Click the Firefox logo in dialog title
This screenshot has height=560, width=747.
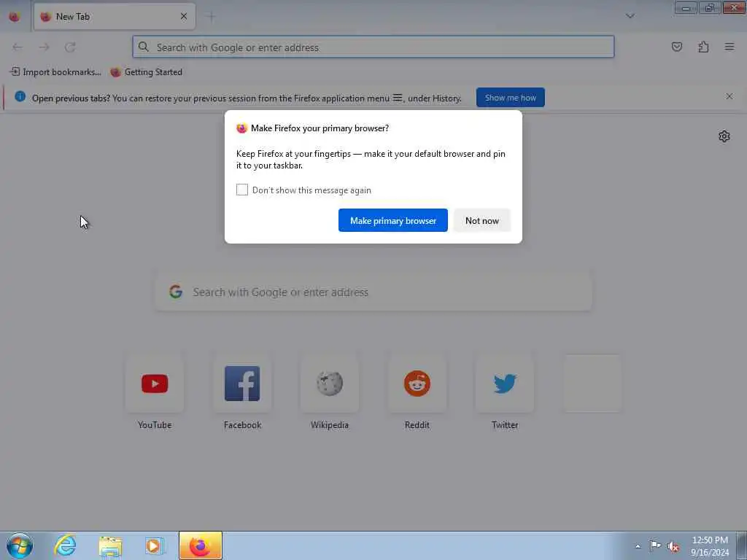(x=241, y=128)
